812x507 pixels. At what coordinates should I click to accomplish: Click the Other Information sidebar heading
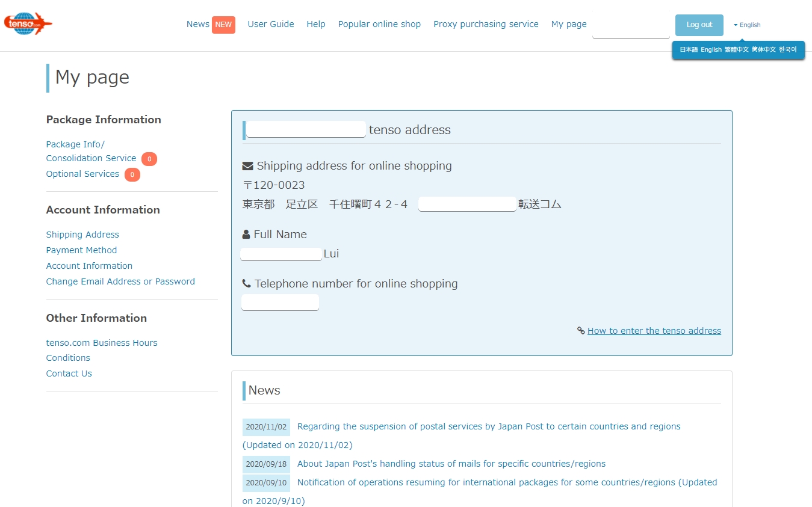pyautogui.click(x=96, y=318)
